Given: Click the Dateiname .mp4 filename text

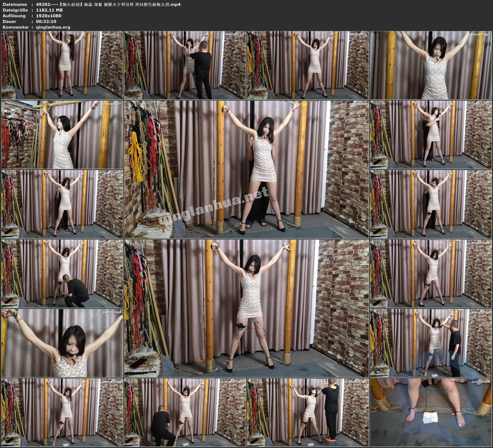Looking at the screenshot, I should pos(108,4).
